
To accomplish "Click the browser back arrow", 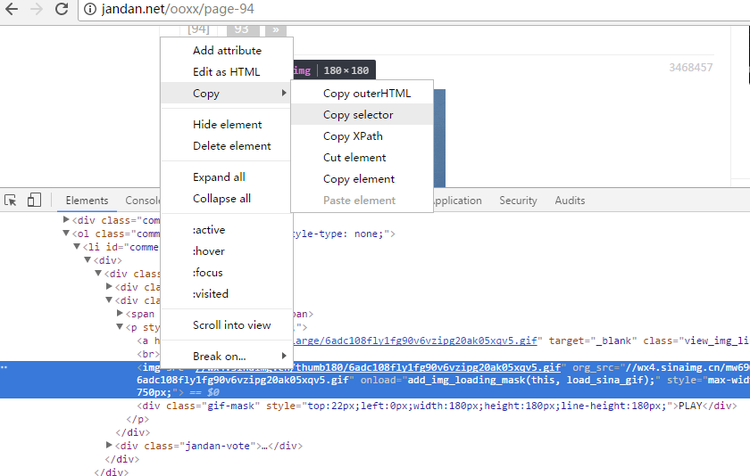I will tap(11, 9).
